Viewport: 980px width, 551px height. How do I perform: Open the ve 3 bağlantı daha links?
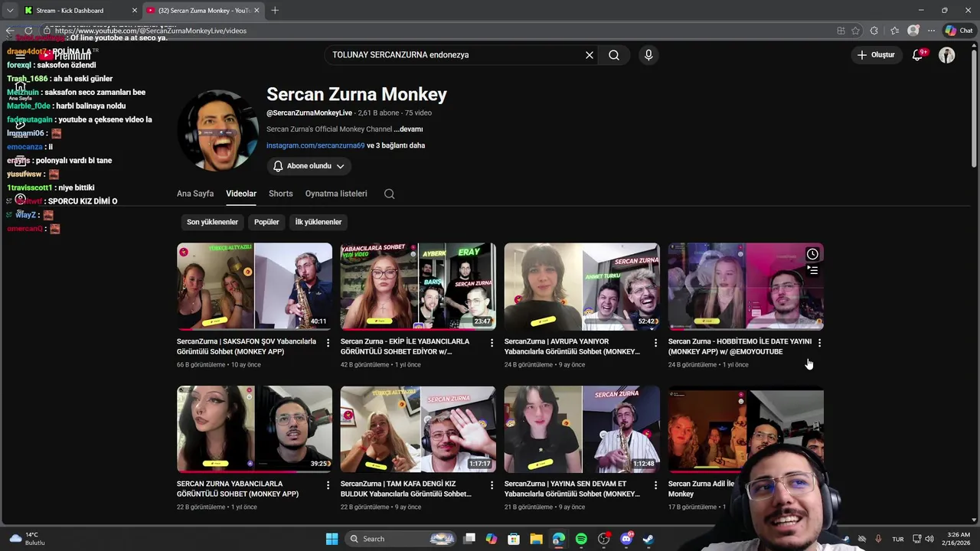click(x=396, y=145)
